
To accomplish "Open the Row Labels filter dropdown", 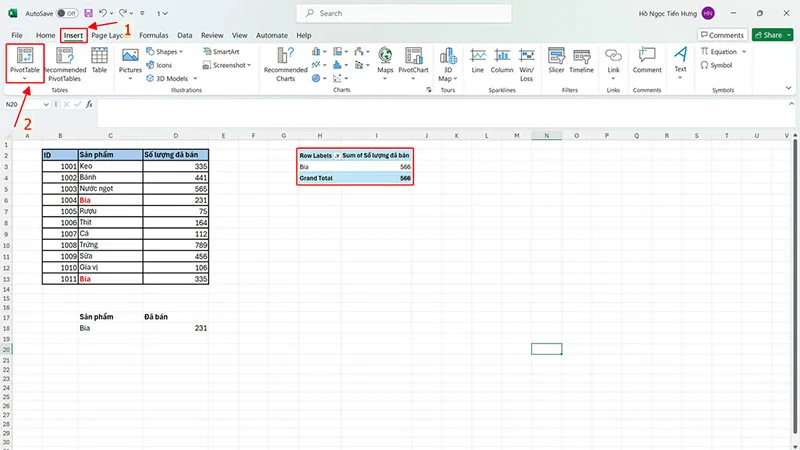I will click(337, 156).
